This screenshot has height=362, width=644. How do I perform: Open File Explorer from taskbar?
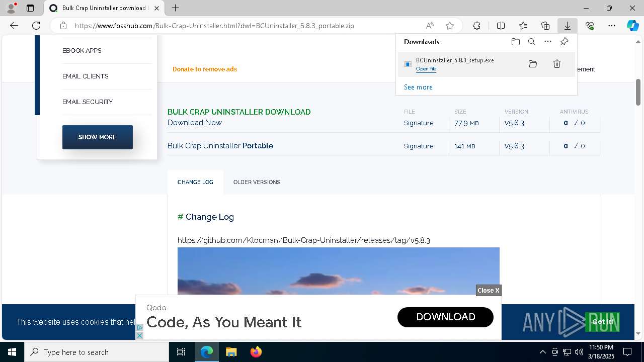(x=231, y=352)
